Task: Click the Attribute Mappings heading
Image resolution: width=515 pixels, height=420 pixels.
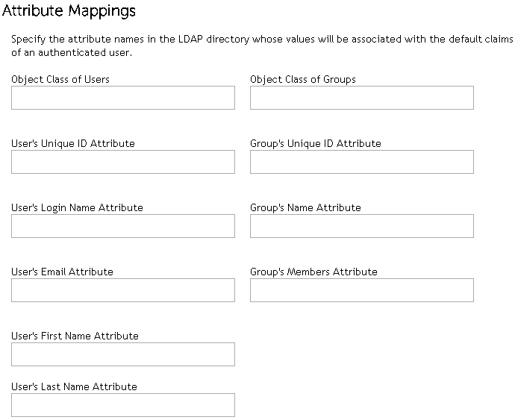Action: (69, 11)
